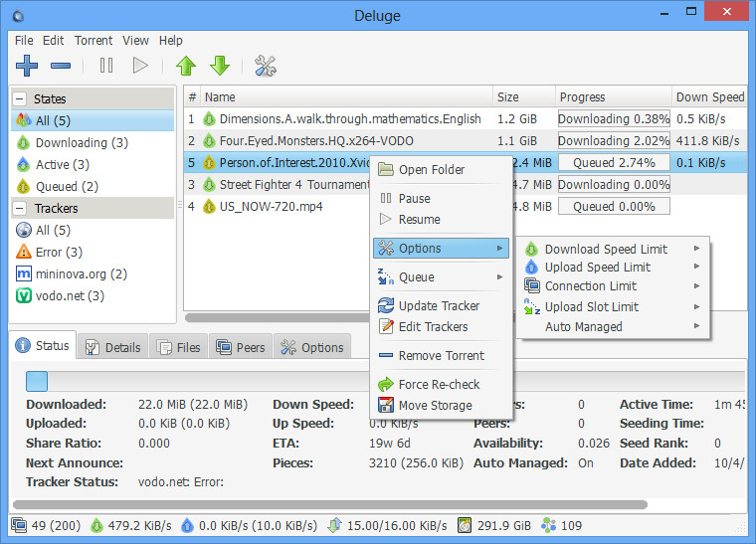Click the mininova.org tracker icon
This screenshot has width=756, height=544.
point(24,273)
